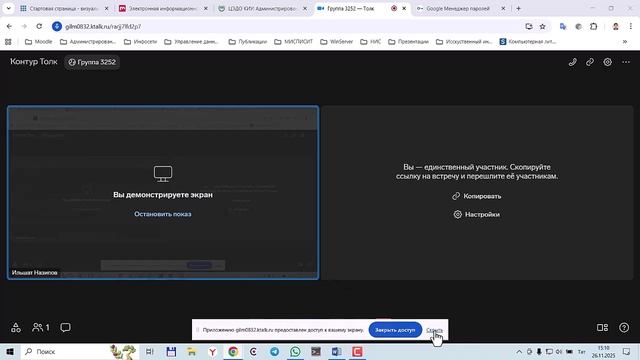
Task: Open Telegram from the taskbar
Action: pos(274,351)
